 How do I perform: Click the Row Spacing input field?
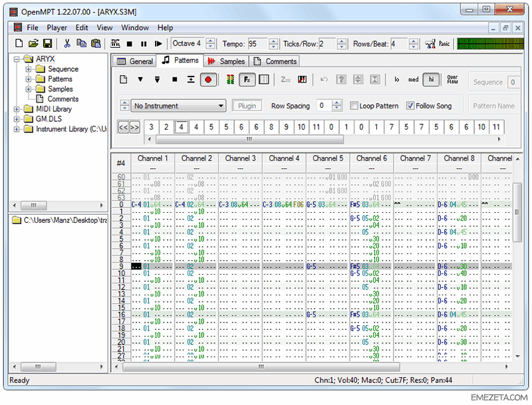(x=325, y=106)
